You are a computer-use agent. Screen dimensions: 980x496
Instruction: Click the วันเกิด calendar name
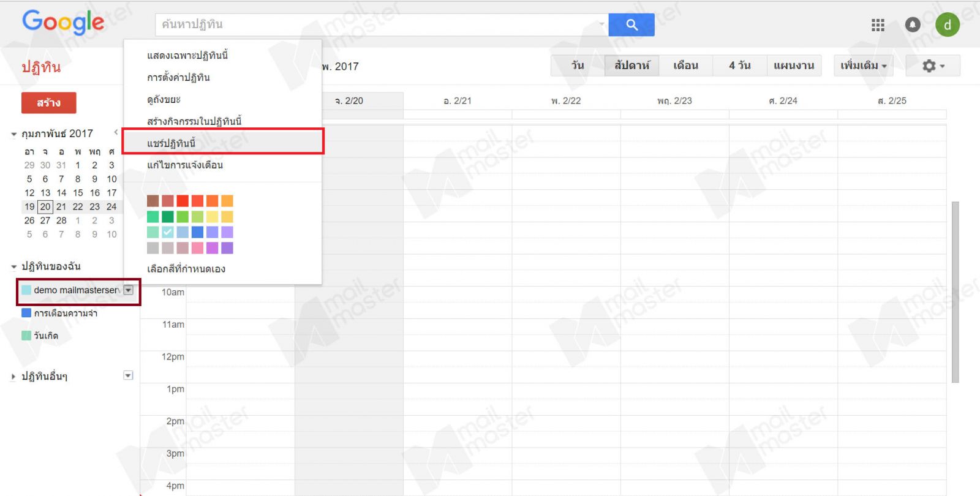pos(46,336)
